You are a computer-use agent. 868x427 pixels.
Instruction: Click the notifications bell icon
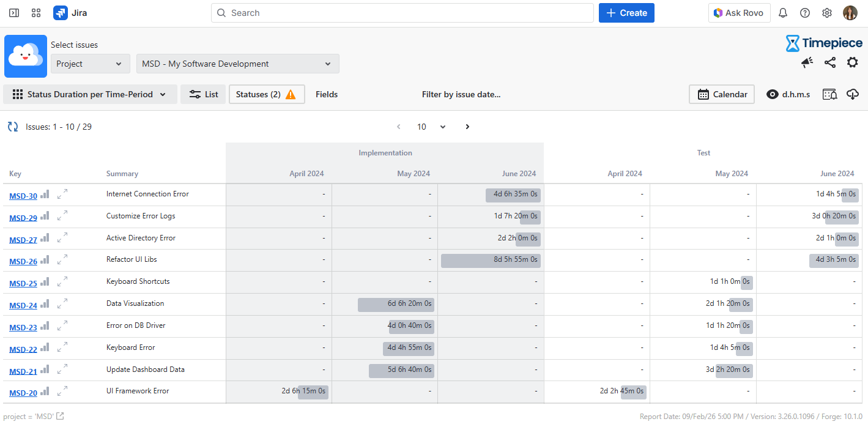coord(782,13)
